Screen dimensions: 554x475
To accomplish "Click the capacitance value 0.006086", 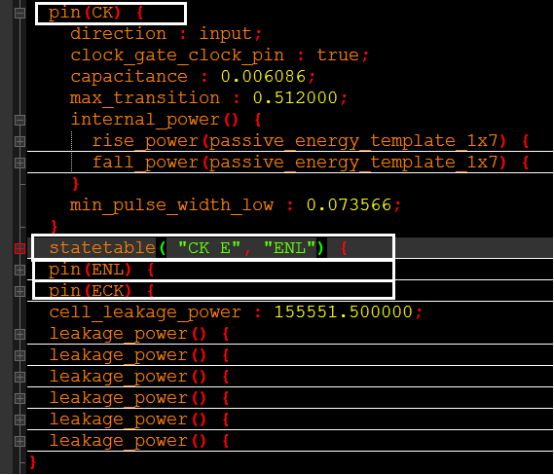I will click(263, 76).
